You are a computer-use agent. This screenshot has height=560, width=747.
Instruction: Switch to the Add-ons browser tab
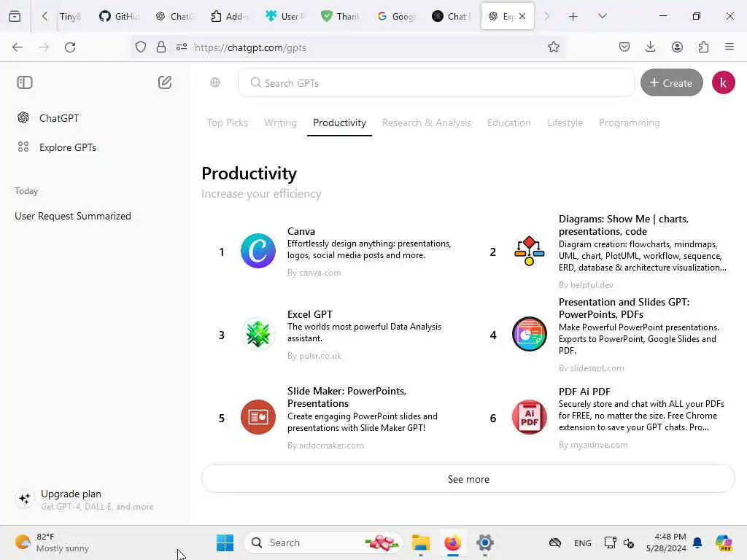(230, 16)
